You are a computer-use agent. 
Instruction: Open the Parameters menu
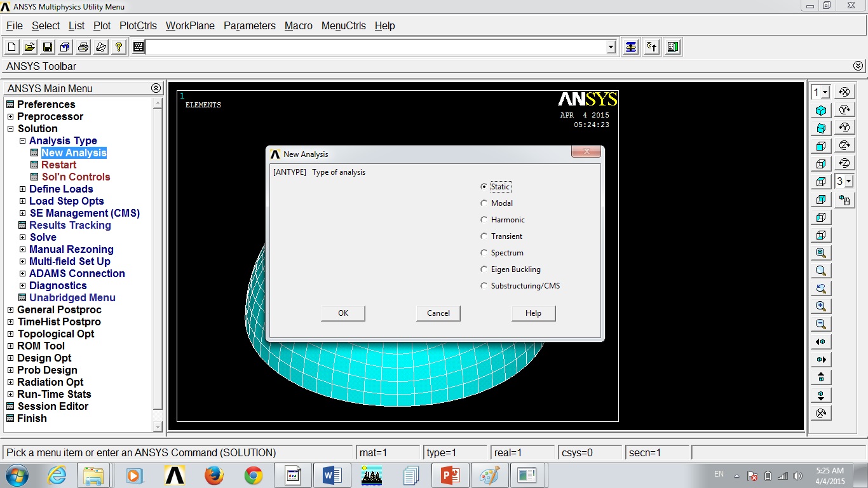[250, 26]
